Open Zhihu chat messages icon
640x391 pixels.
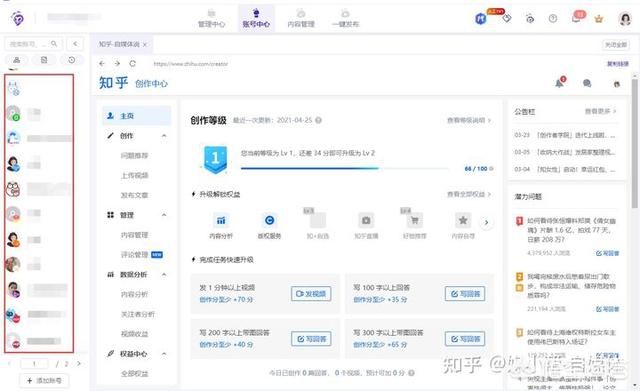(587, 83)
